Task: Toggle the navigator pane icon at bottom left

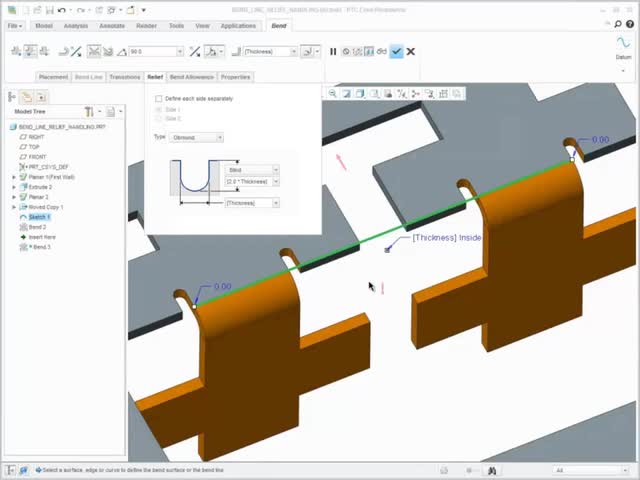Action: [10, 471]
